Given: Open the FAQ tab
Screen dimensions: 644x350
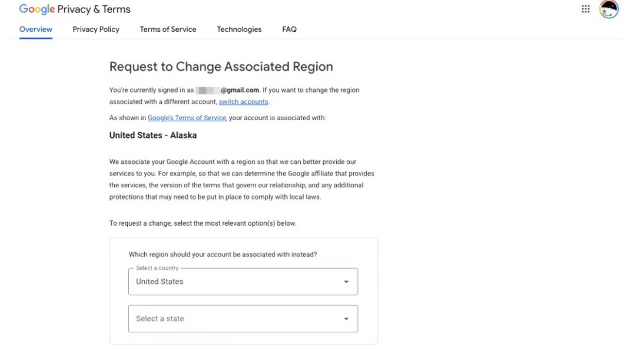Looking at the screenshot, I should click(x=289, y=29).
